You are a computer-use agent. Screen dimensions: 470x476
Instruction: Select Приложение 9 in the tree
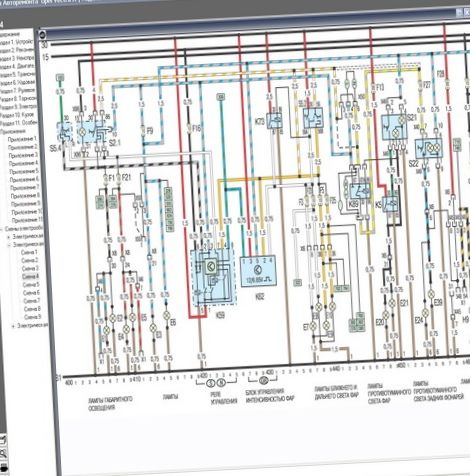(26, 204)
